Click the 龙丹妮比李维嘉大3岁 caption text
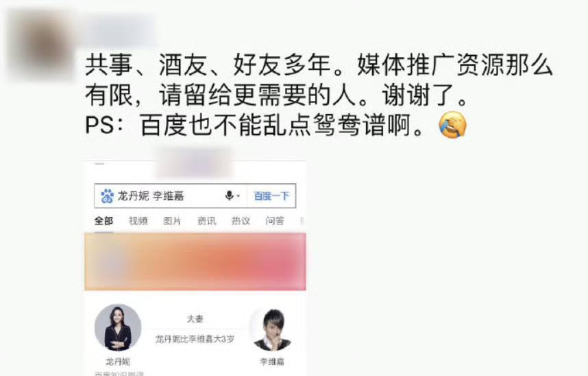This screenshot has width=588, height=376. coord(195,340)
